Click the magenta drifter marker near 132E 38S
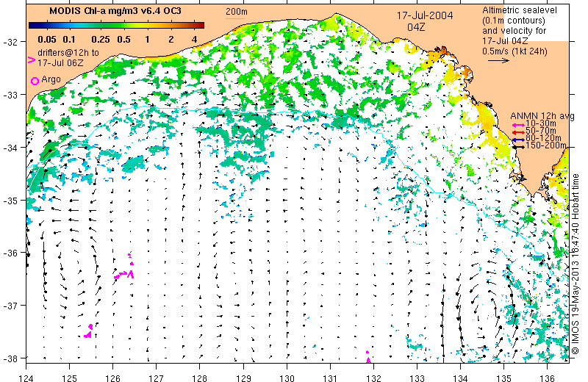The image size is (588, 382). (368, 357)
